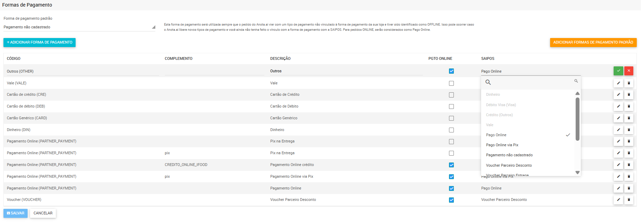Uncheck Pgto Online for Outros (OTHER)
This screenshot has height=222, width=644.
point(451,71)
